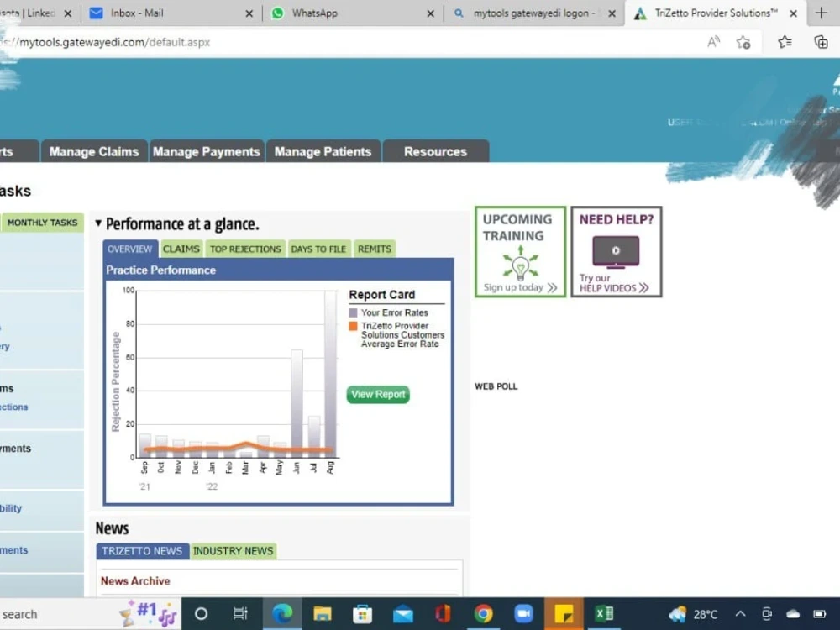Select the DAYS TO FILE tab
This screenshot has height=630, width=840.
[x=318, y=249]
